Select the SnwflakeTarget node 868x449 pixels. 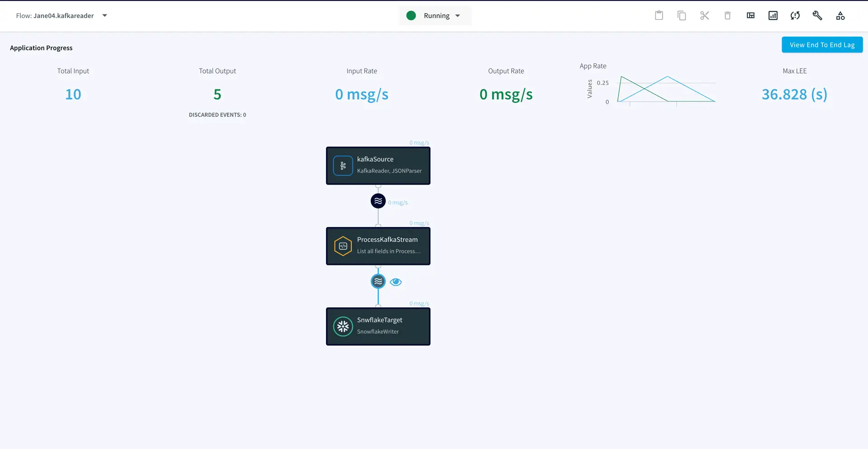pyautogui.click(x=378, y=326)
